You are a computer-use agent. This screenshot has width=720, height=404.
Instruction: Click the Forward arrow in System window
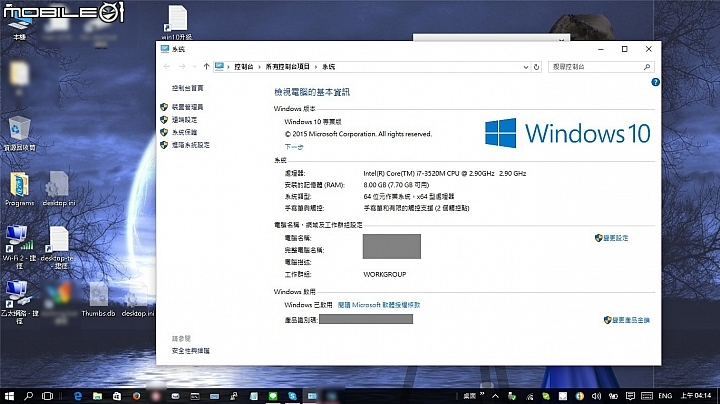click(x=182, y=67)
